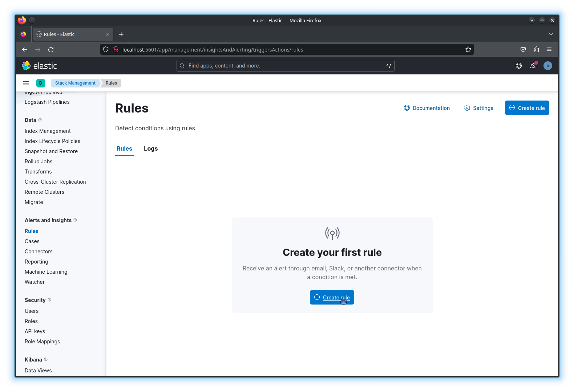Viewport: 574px width, 392px height.
Task: Toggle the hamburger navigation menu
Action: point(26,83)
